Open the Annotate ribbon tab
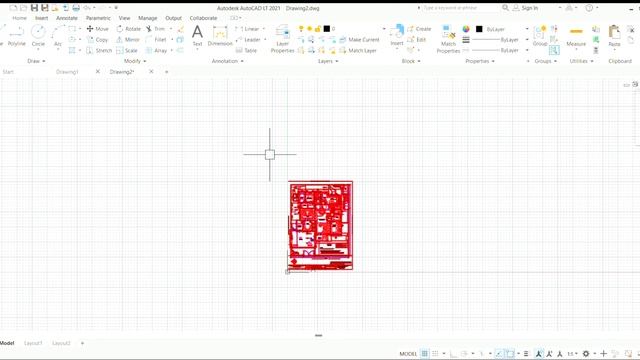Image resolution: width=640 pixels, height=360 pixels. coord(67,18)
